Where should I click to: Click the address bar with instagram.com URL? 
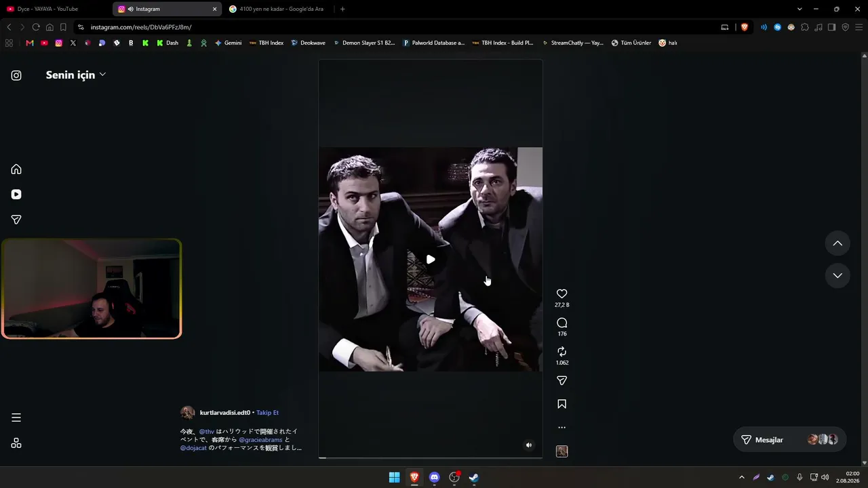click(400, 27)
